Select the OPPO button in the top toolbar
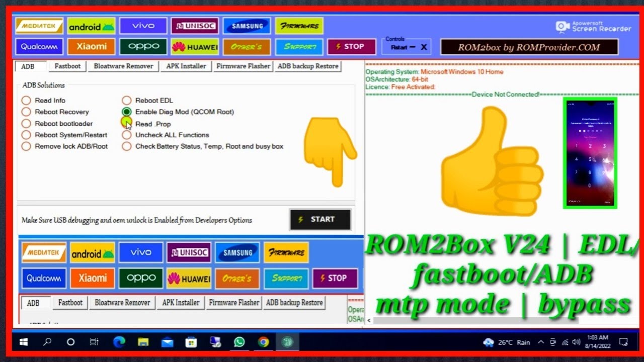 (x=143, y=47)
